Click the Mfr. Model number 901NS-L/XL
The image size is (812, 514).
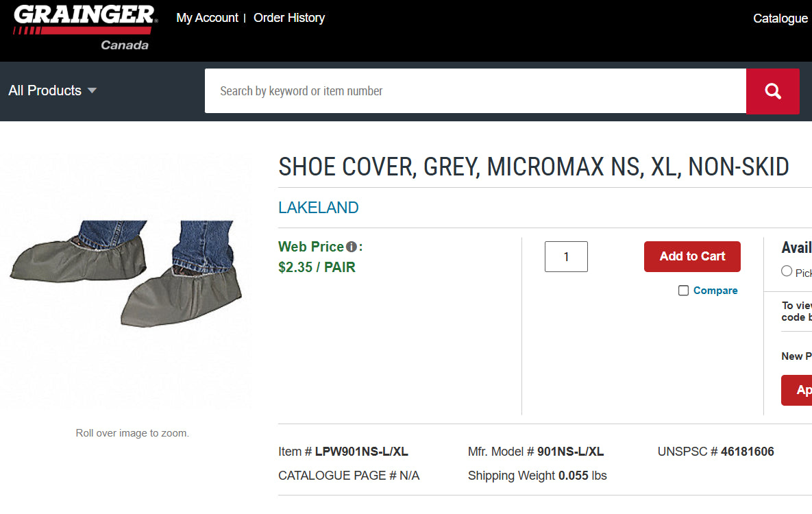(x=570, y=452)
